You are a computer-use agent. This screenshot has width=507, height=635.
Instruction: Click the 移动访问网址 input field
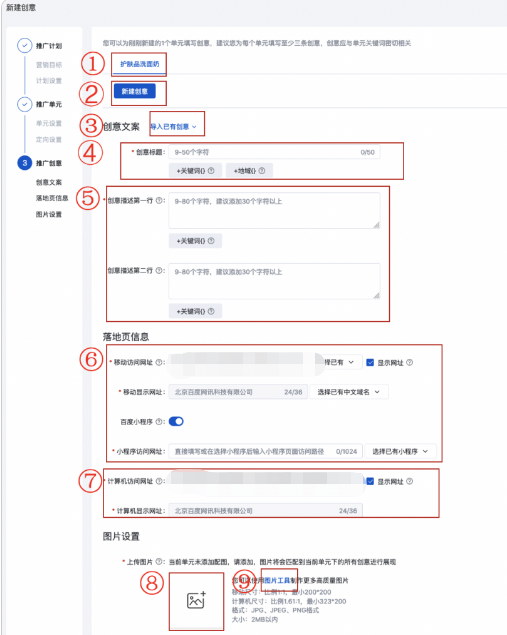245,362
